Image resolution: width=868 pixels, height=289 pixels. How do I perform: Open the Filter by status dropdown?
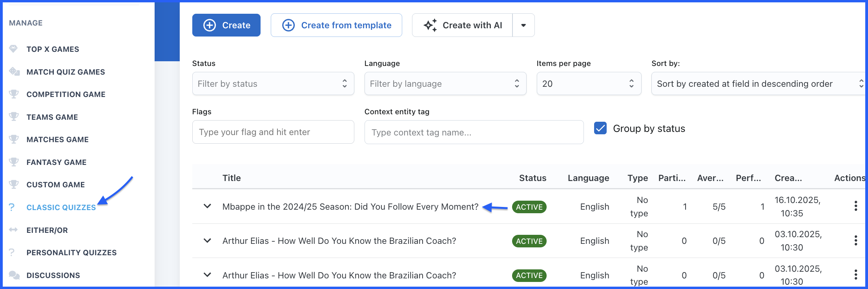pyautogui.click(x=273, y=84)
